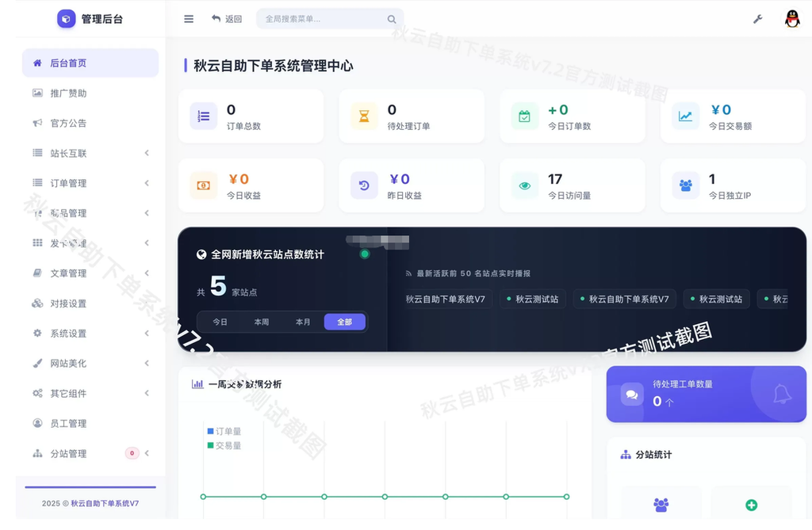812x530 pixels.
Task: Open 官方公告 menu item
Action: click(x=90, y=123)
